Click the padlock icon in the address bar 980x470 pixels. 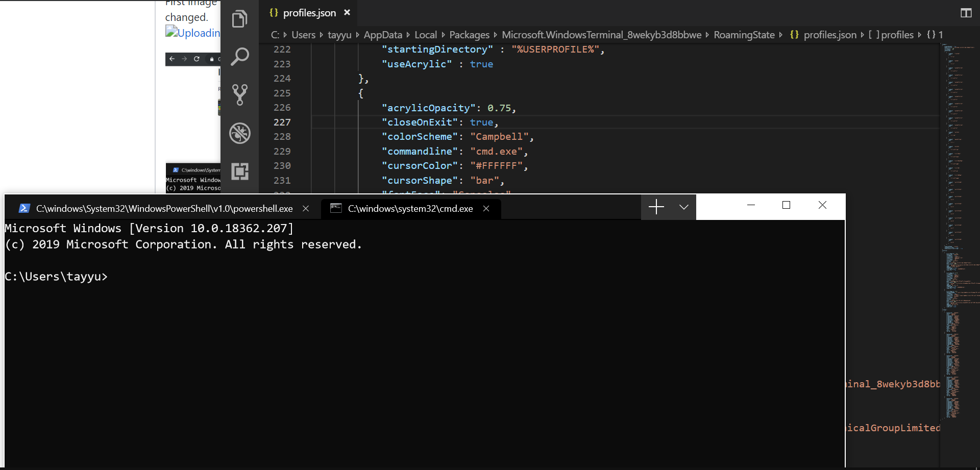tap(211, 59)
